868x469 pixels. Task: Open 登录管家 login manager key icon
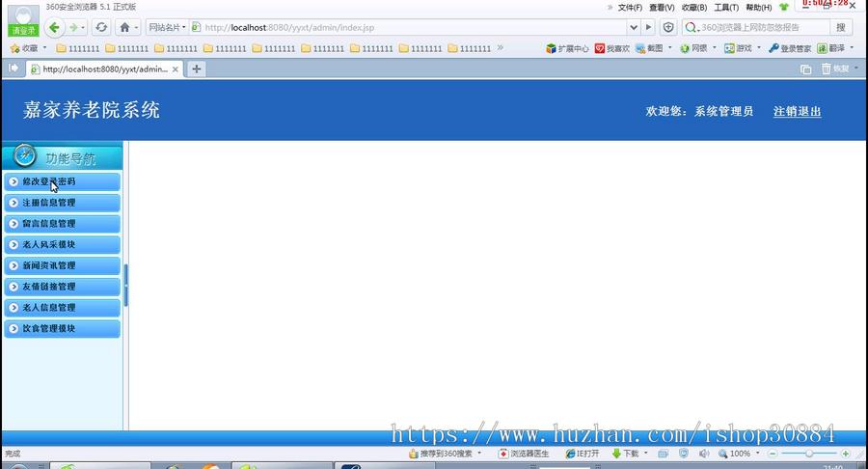(x=790, y=48)
